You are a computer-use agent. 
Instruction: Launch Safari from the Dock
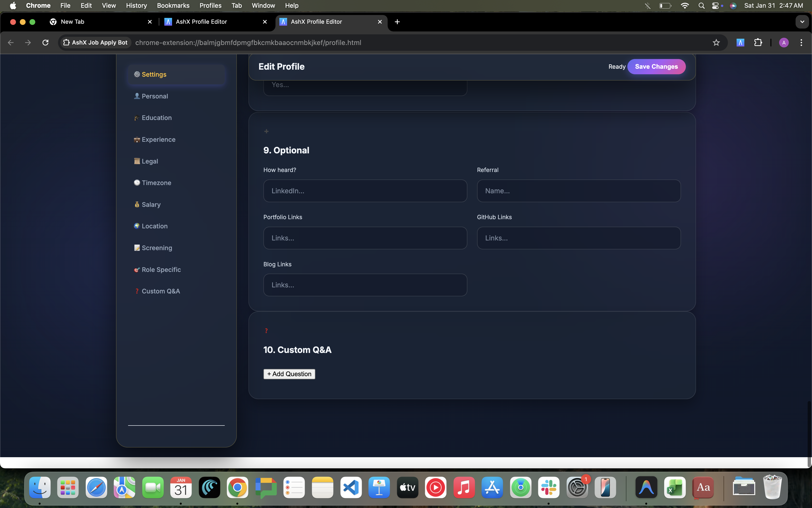(x=96, y=487)
